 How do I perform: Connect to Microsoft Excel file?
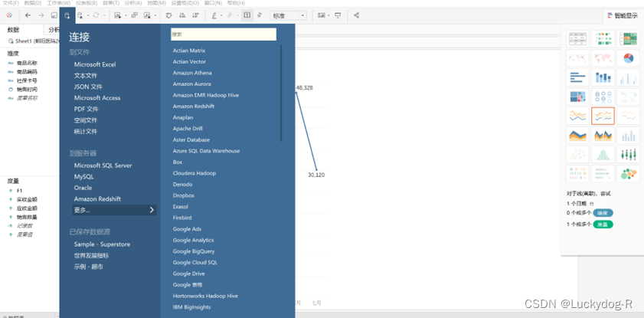click(x=95, y=64)
